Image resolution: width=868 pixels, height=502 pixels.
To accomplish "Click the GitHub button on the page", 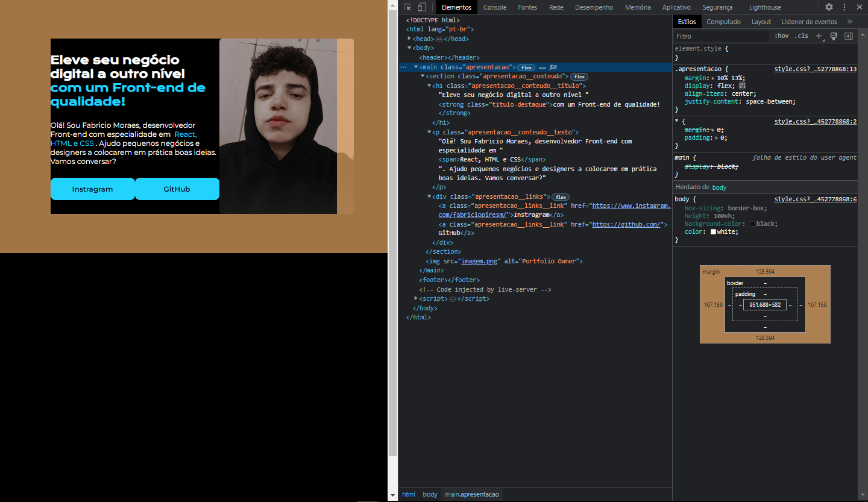I will [177, 189].
